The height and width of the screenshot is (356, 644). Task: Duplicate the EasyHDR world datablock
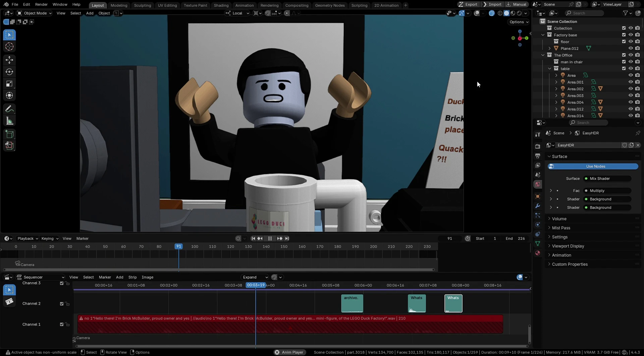[x=631, y=145]
